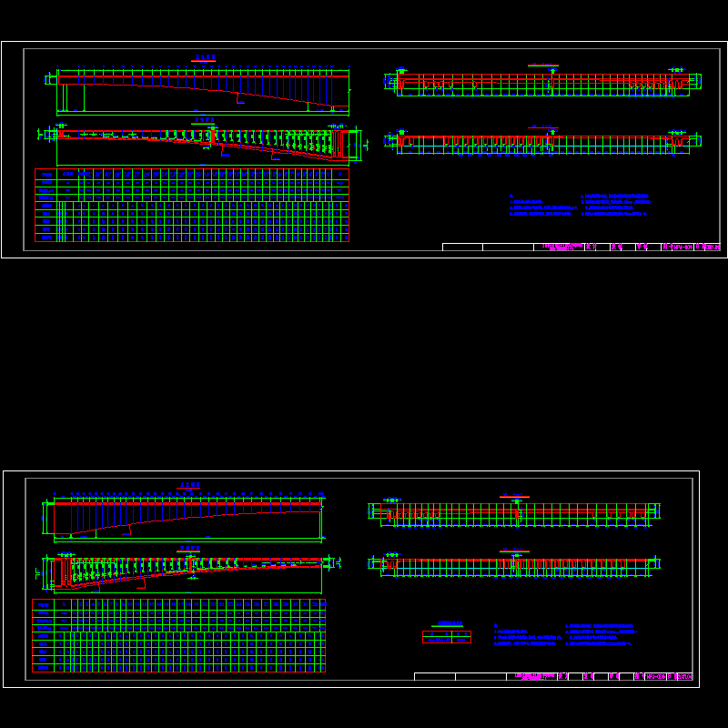
Task: Click the lower sheet's plan view drawing
Action: click(x=187, y=570)
